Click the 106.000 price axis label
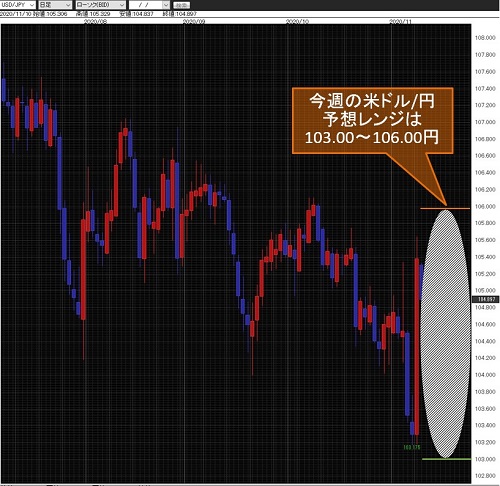 click(x=485, y=206)
